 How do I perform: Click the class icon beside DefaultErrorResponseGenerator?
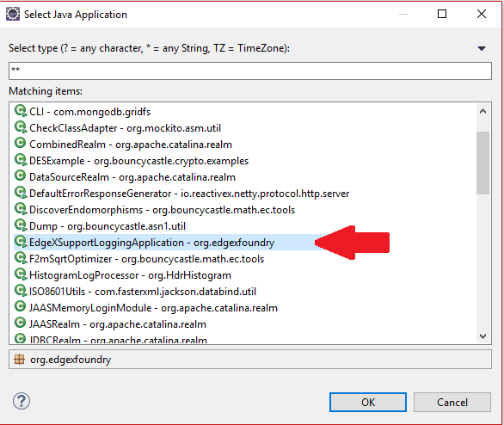coord(21,193)
